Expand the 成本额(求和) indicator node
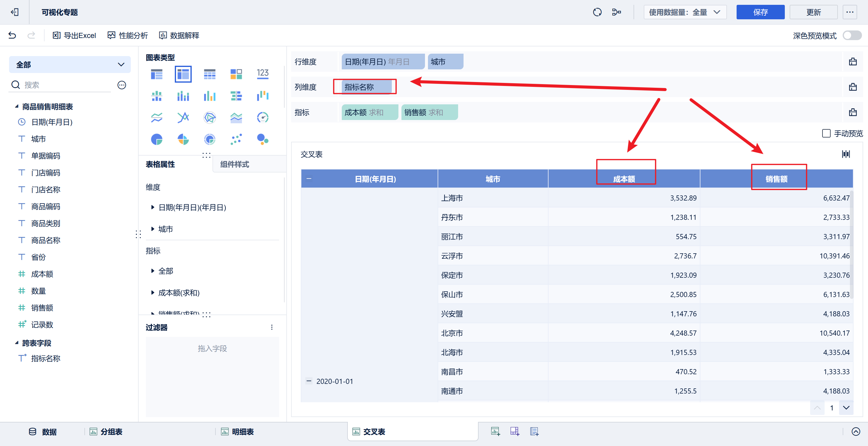 [153, 293]
